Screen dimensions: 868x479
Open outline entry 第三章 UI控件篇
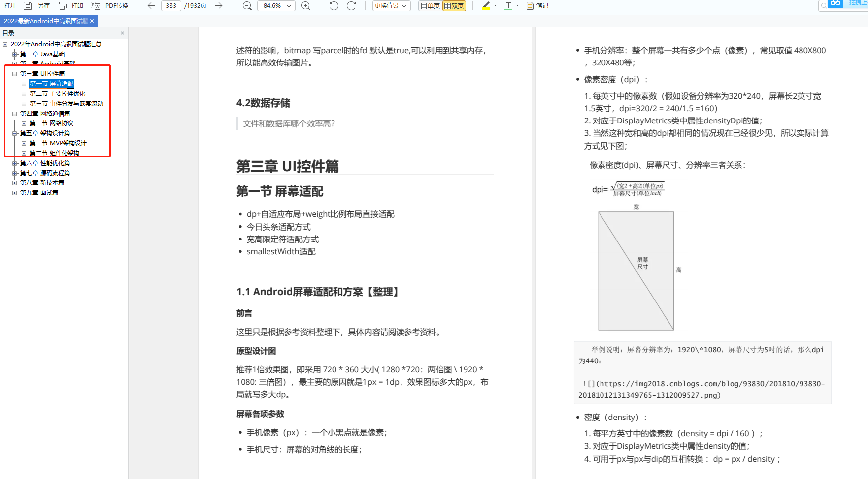42,74
